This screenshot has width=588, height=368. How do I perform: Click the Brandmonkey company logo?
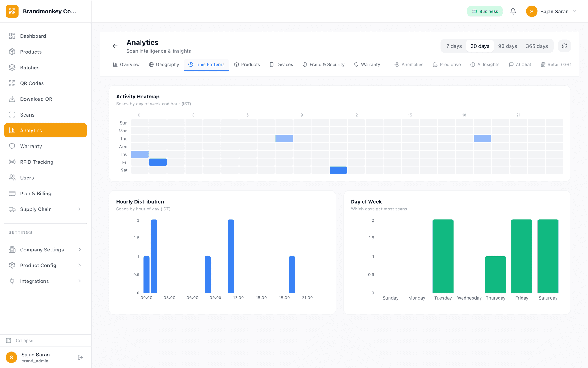pos(12,11)
